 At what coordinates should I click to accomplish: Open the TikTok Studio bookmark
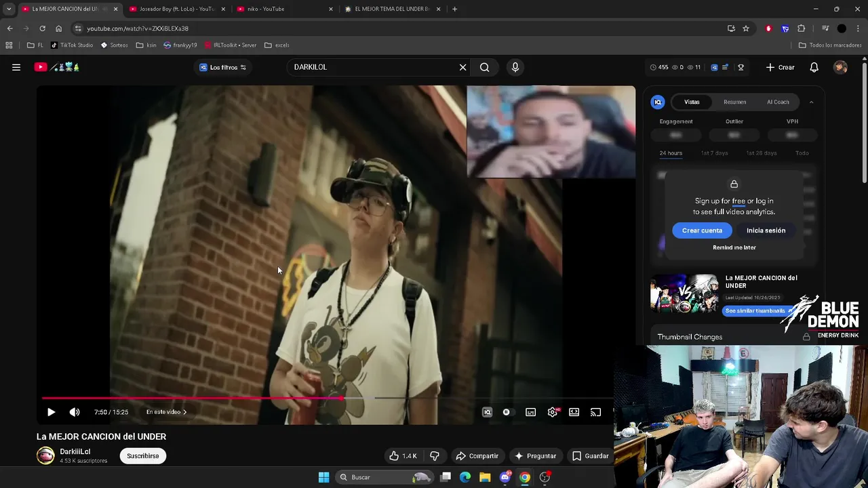pyautogui.click(x=72, y=45)
